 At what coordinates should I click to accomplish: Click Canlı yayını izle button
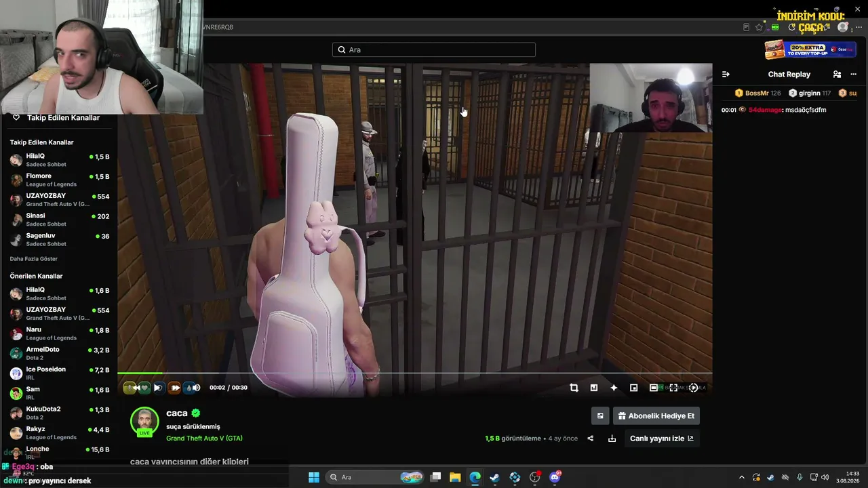pos(661,439)
